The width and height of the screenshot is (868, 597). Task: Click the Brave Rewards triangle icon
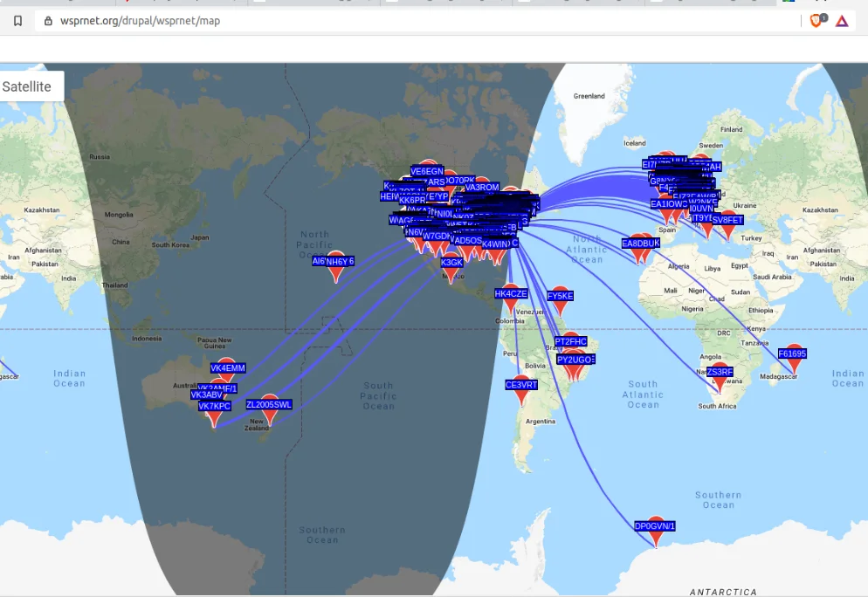(x=842, y=22)
